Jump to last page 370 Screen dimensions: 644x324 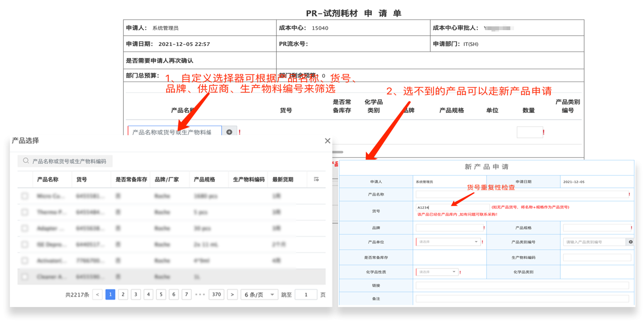[217, 295]
